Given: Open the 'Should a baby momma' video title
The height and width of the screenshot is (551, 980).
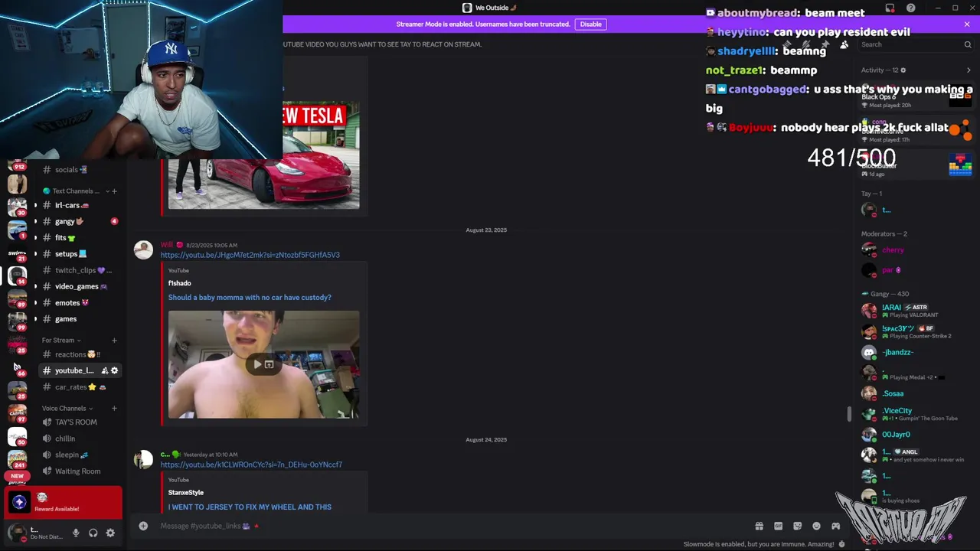Looking at the screenshot, I should coord(250,298).
